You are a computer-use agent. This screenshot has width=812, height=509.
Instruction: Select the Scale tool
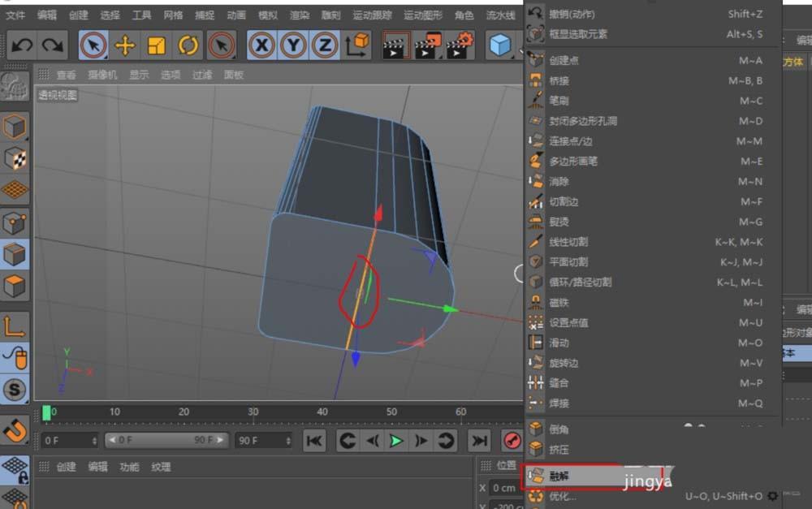click(158, 45)
